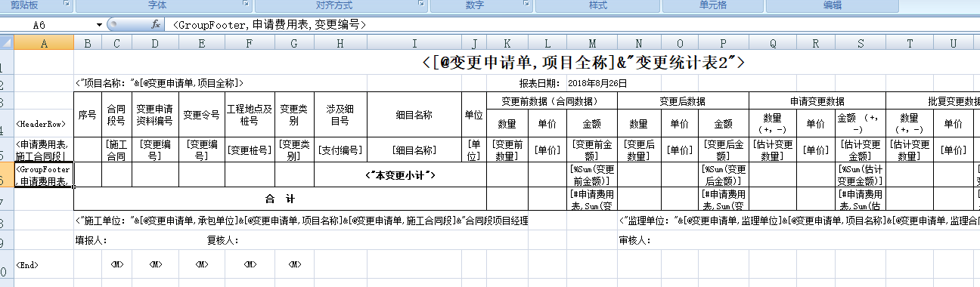Select the [%Sum(变更后金额)] cell
This screenshot has width=980, height=287.
(723, 174)
